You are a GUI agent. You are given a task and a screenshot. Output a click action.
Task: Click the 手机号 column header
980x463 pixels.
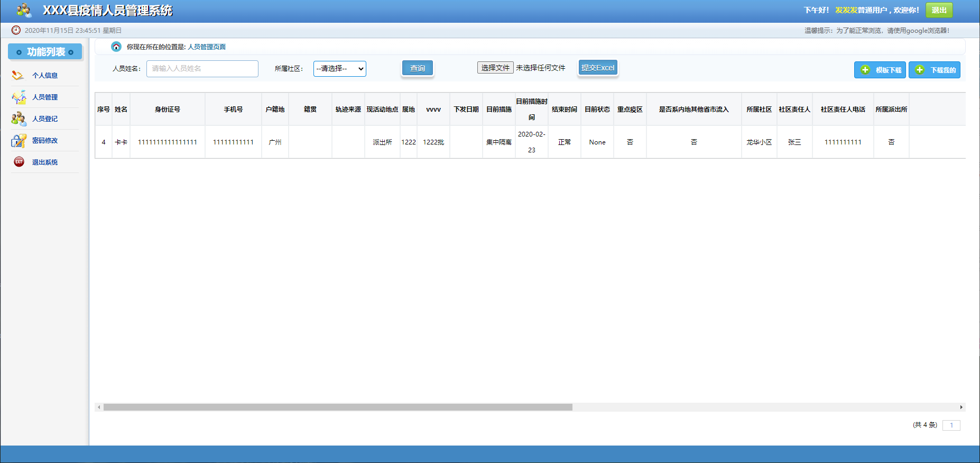[x=233, y=110]
